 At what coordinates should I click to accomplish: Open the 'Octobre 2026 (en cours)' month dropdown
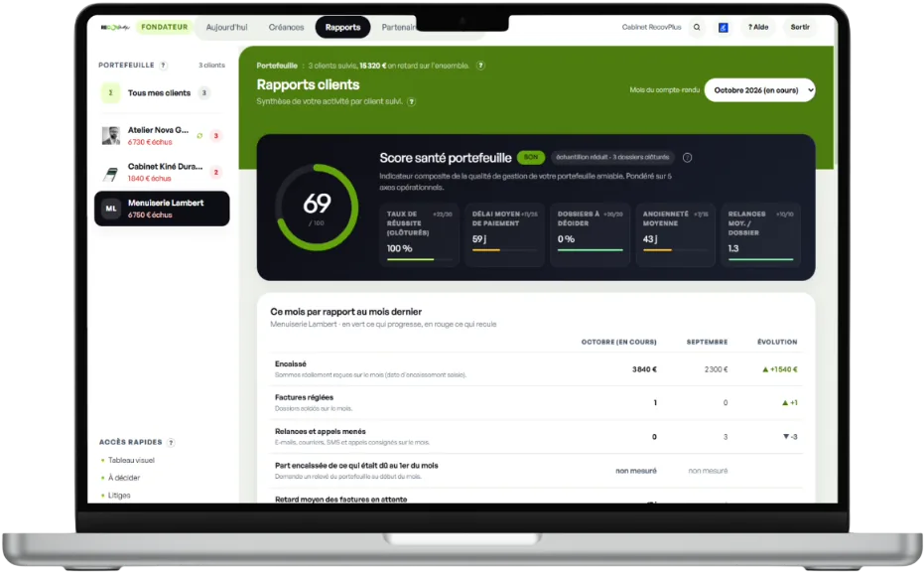click(x=759, y=90)
